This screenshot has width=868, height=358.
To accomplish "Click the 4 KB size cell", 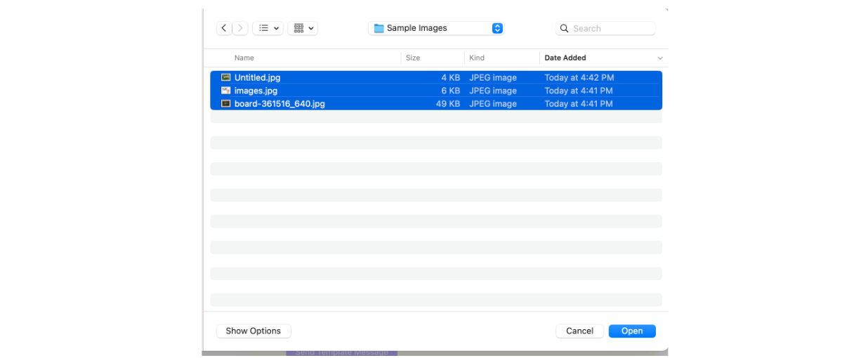I will pyautogui.click(x=450, y=77).
